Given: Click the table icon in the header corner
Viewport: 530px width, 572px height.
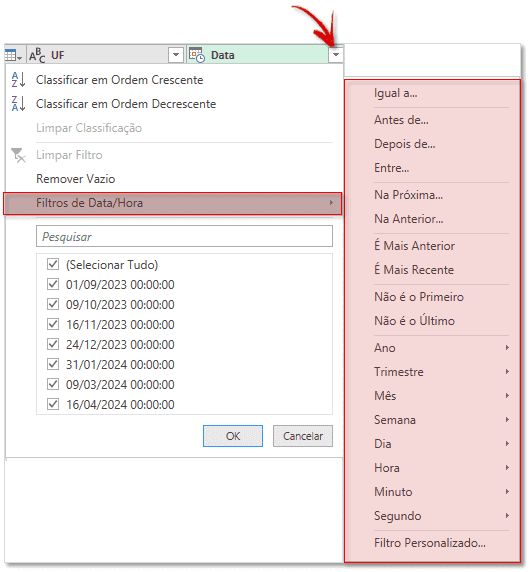Looking at the screenshot, I should [x=14, y=55].
